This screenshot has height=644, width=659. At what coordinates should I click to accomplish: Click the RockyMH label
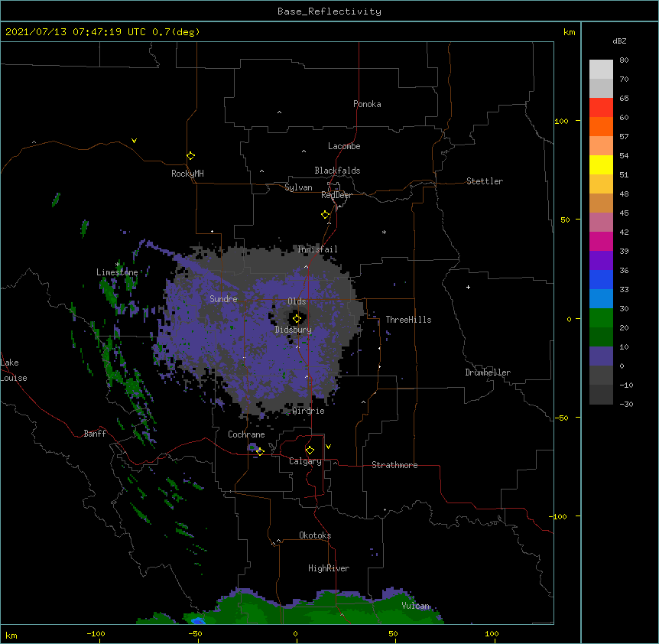(x=187, y=174)
